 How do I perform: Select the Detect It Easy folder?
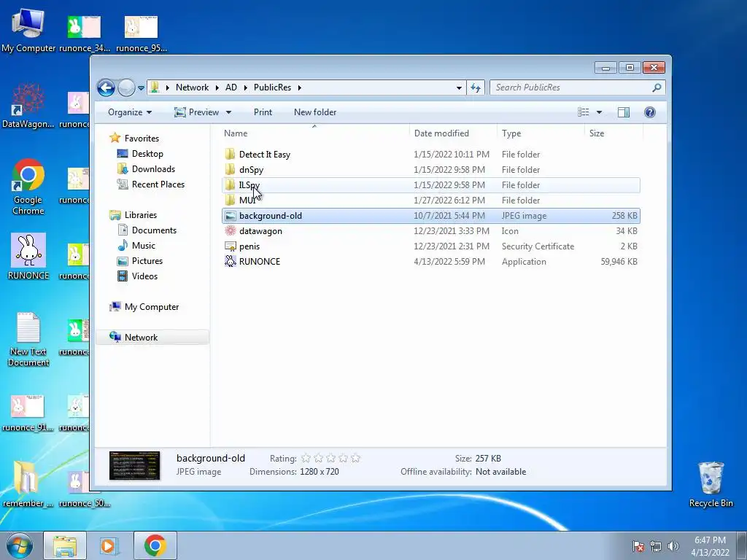(430, 155)
